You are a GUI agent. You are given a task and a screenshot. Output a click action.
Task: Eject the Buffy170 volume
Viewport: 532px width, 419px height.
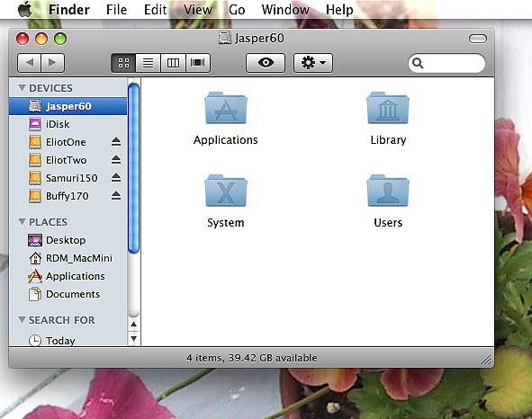point(116,196)
